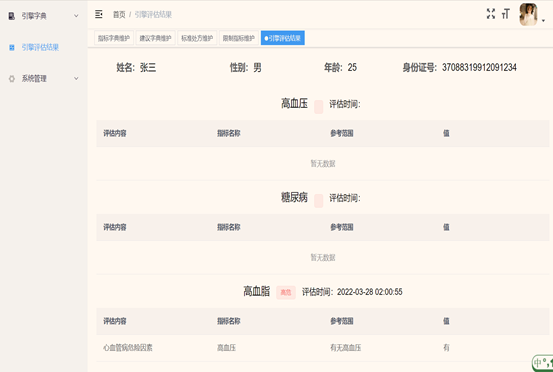
Task: Select the active 引擎评估结果 tab
Action: click(x=283, y=38)
